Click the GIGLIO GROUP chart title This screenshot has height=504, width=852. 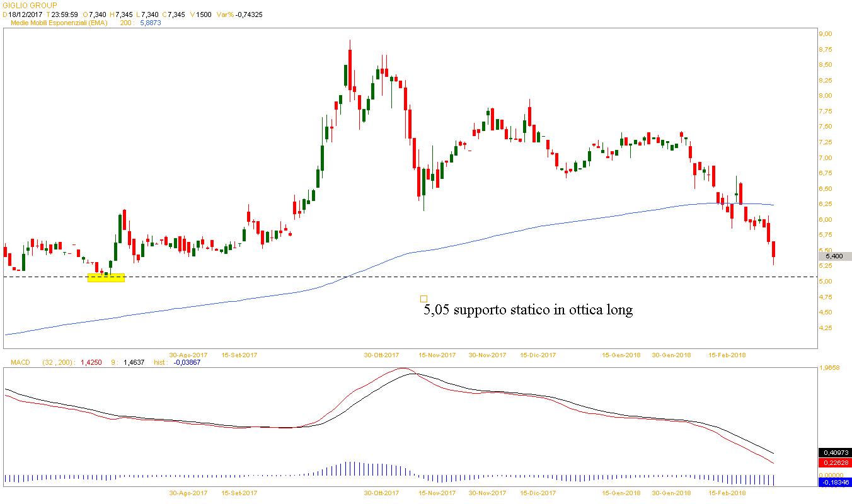pos(30,6)
